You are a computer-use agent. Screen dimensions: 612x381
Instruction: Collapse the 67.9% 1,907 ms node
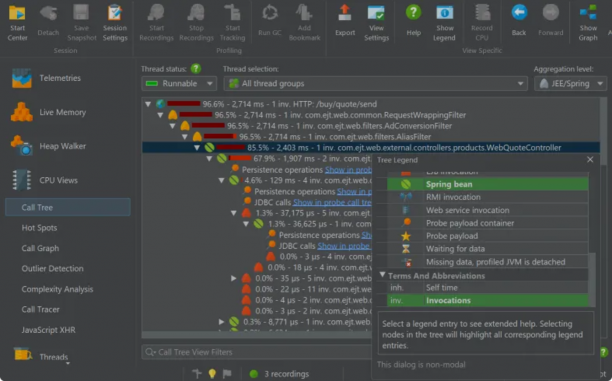tap(209, 158)
